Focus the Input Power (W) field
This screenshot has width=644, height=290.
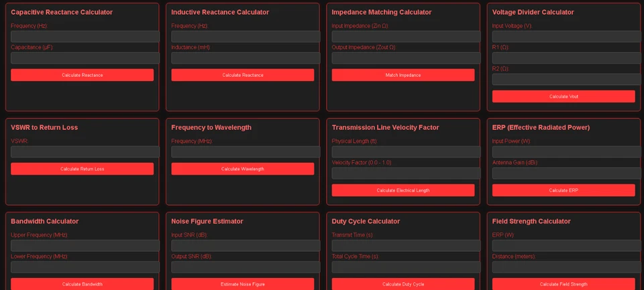click(567, 152)
